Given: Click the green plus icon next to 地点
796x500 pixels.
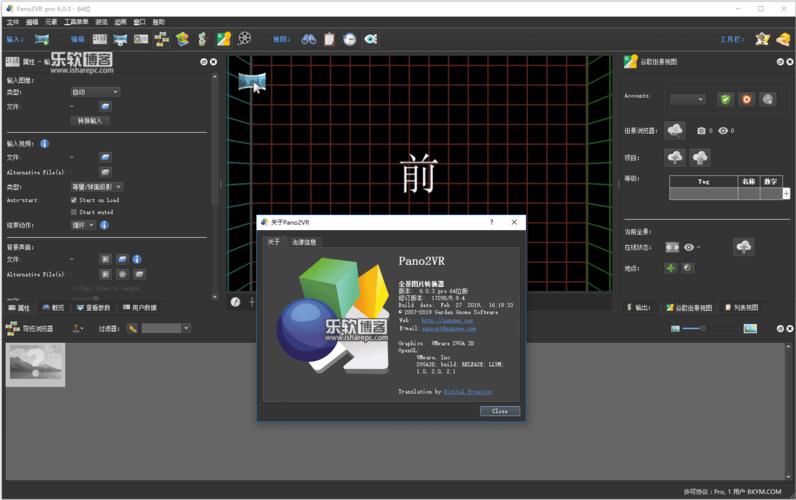Looking at the screenshot, I should 671,268.
